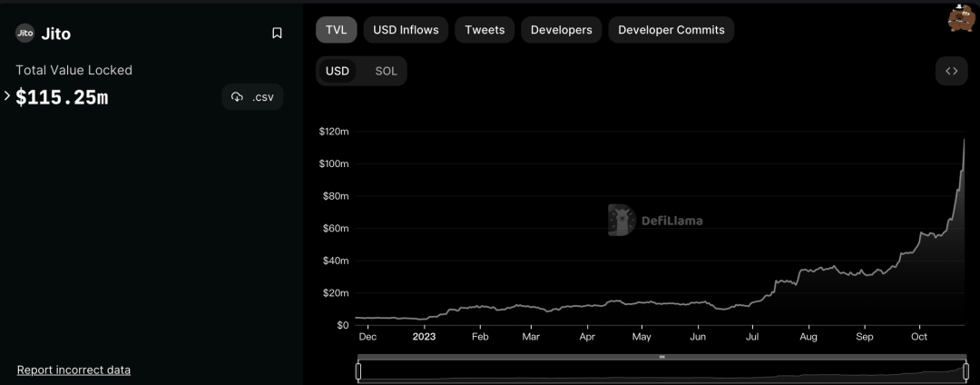
Task: Toggle the USD Inflows chart metric
Action: pyautogui.click(x=406, y=30)
